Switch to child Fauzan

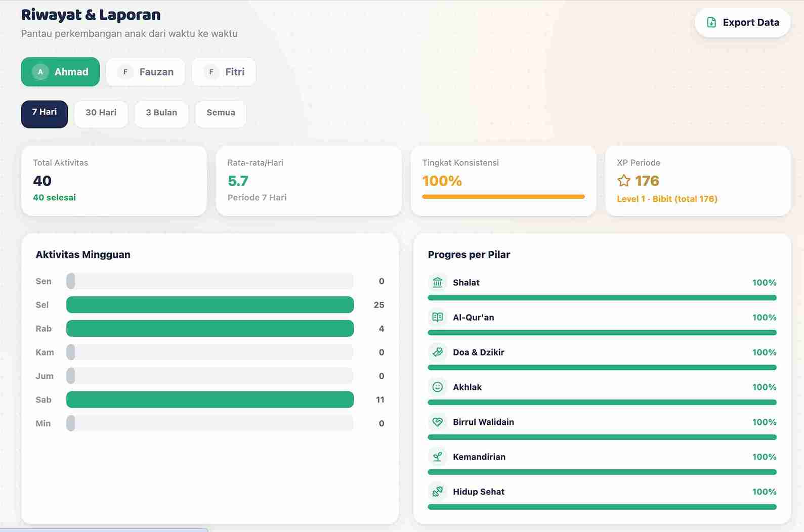tap(146, 72)
